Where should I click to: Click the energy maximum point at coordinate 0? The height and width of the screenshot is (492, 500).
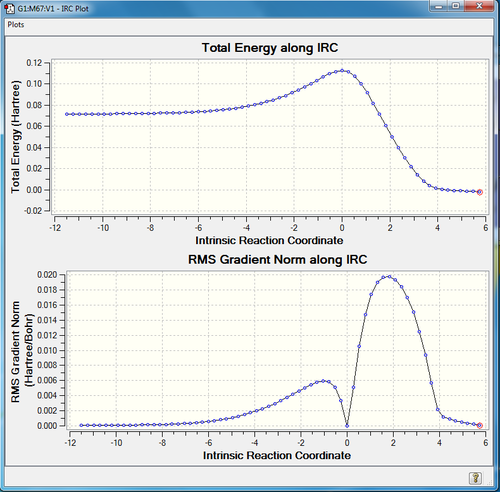[342, 71]
